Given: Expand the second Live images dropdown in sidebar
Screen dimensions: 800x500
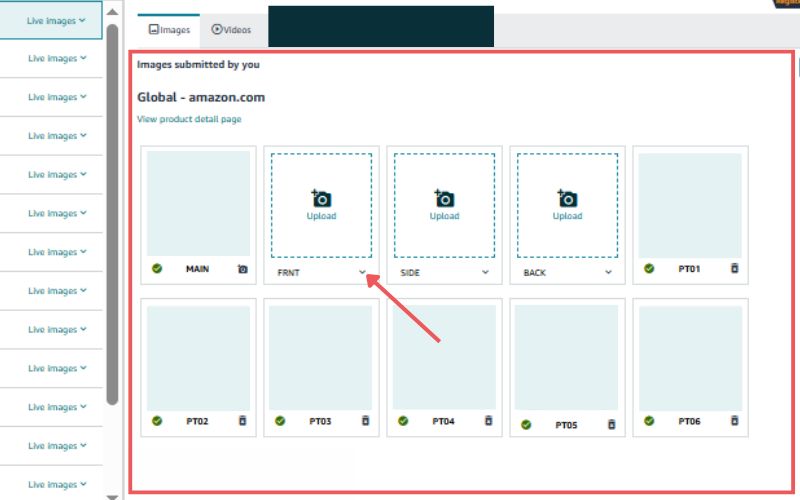Looking at the screenshot, I should [57, 58].
